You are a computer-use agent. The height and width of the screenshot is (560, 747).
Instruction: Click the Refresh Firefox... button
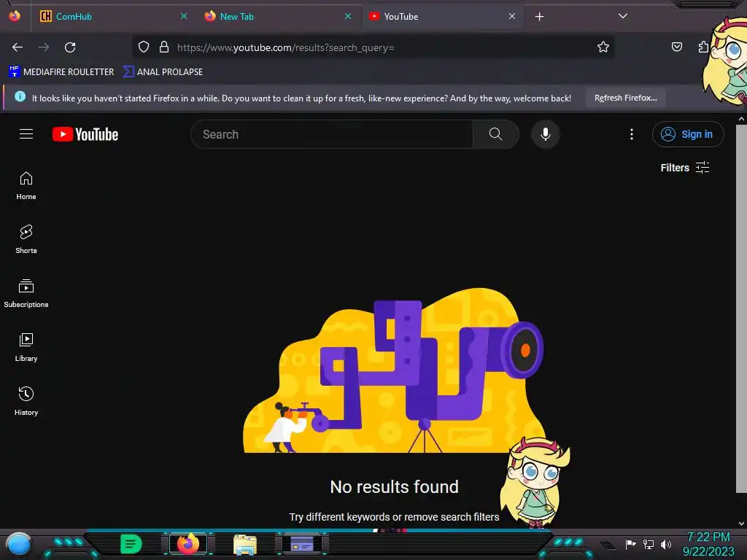(x=625, y=98)
